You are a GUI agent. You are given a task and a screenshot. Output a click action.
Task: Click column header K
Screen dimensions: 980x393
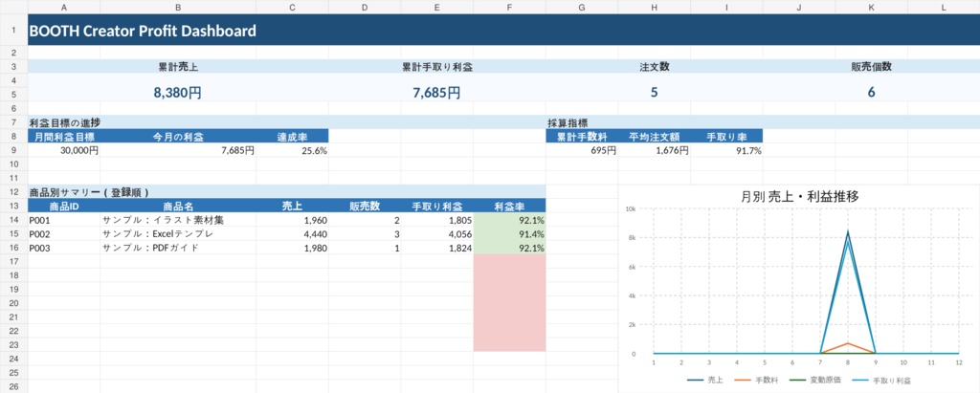click(871, 7)
